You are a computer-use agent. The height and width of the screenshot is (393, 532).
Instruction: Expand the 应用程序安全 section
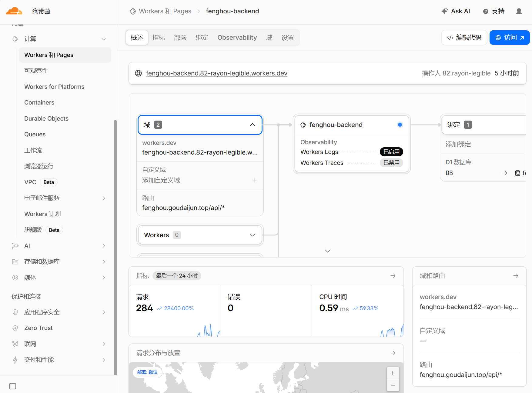(104, 312)
